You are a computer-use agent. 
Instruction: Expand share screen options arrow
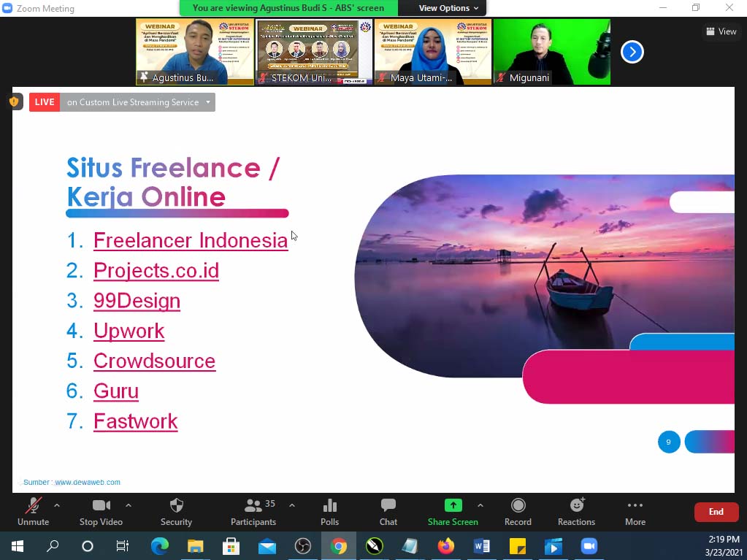pos(480,505)
